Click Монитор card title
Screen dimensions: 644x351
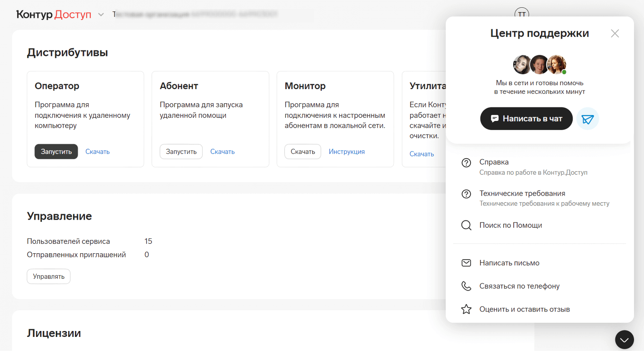(305, 86)
